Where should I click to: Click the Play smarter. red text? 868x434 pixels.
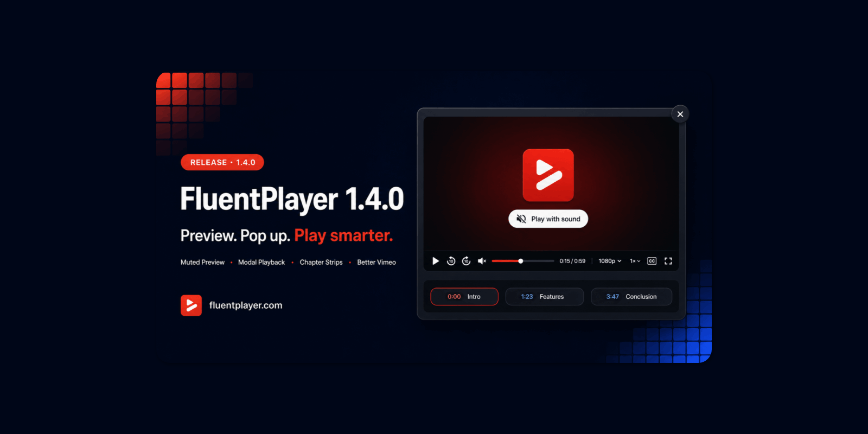coord(343,235)
